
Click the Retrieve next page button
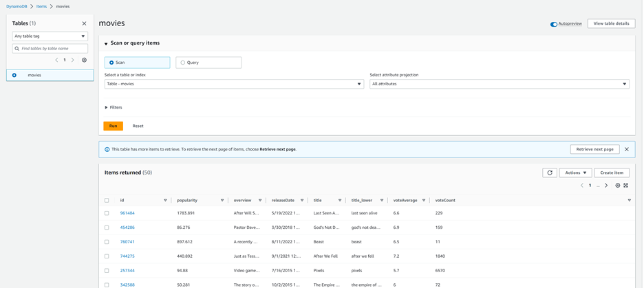(594, 149)
